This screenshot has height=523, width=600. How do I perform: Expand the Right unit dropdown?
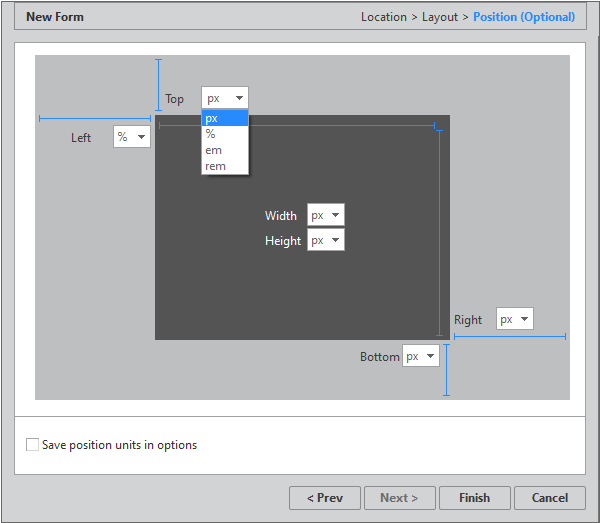pyautogui.click(x=515, y=319)
